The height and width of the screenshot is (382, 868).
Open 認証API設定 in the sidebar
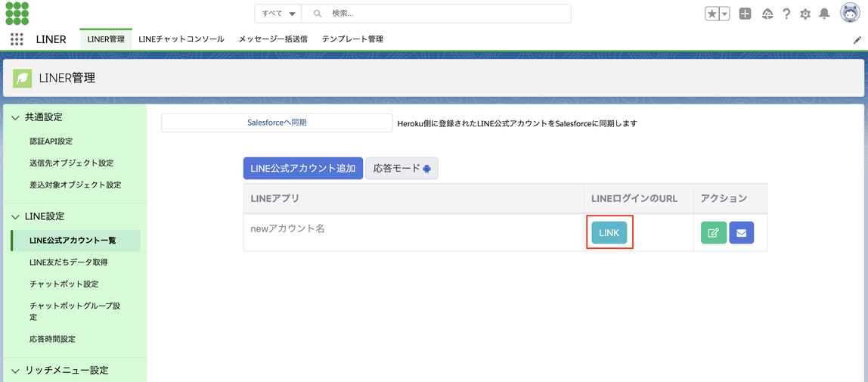51,141
